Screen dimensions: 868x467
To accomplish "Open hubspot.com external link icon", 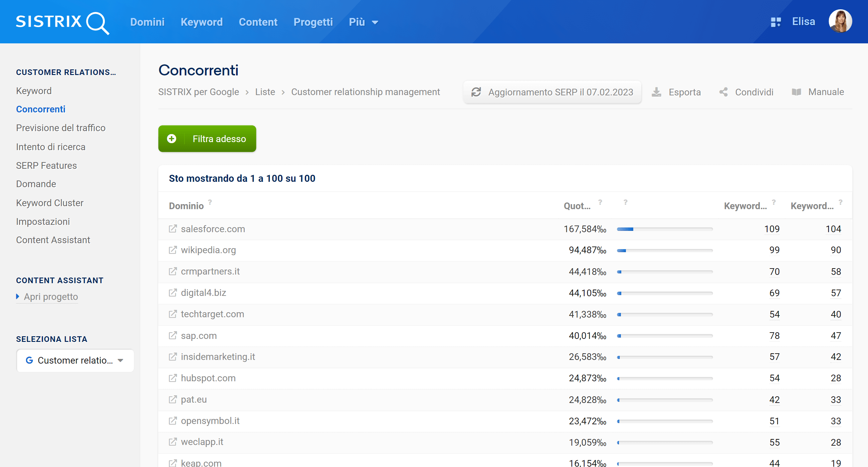I will [x=173, y=378].
